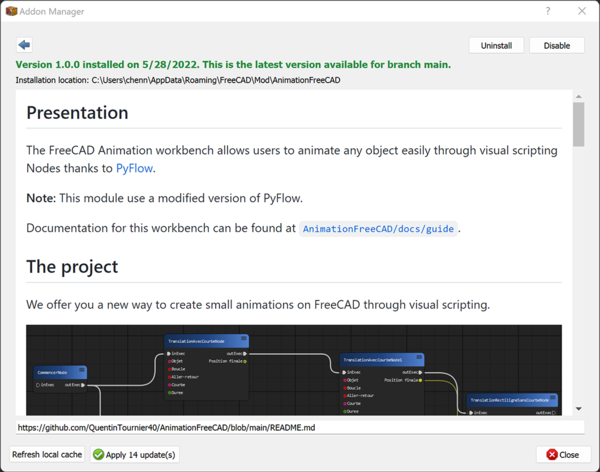Click the 'We offer you a new way' sentence
Screen dimensions: 600x472
click(x=258, y=305)
